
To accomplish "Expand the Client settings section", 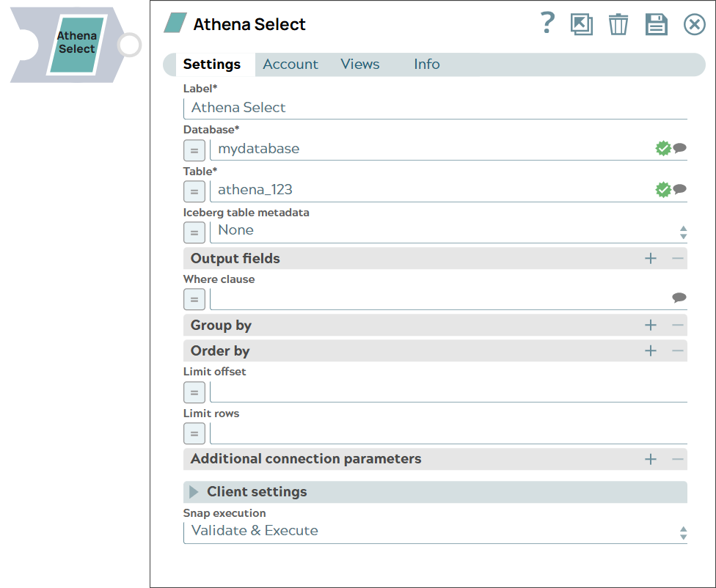I will (x=194, y=492).
